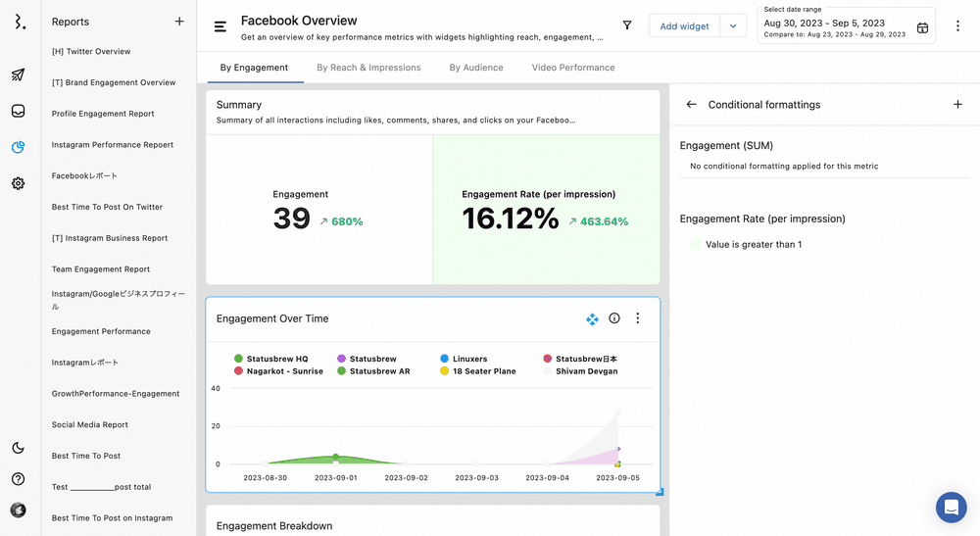980x536 pixels.
Task: Open the Engagement Over Time info icon
Action: [x=614, y=318]
